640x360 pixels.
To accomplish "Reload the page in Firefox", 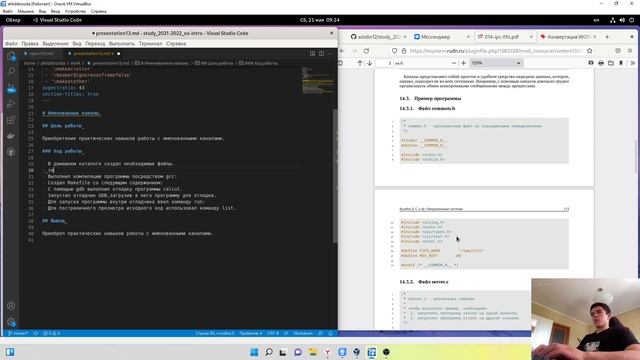I will pos(367,51).
